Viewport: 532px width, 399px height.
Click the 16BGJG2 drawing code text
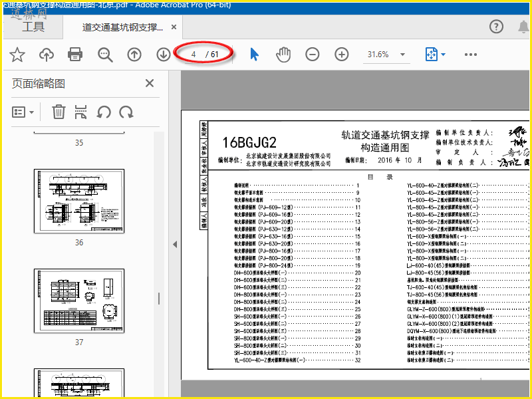[x=249, y=142]
